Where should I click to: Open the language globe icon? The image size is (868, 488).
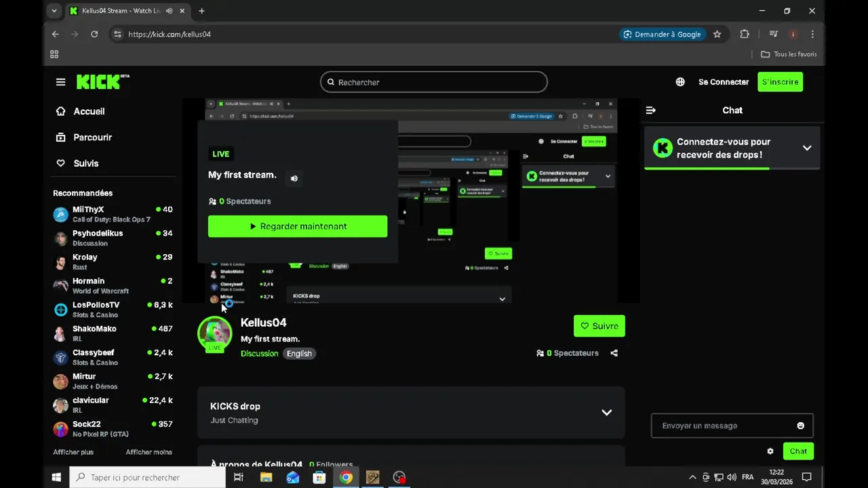[x=680, y=82]
